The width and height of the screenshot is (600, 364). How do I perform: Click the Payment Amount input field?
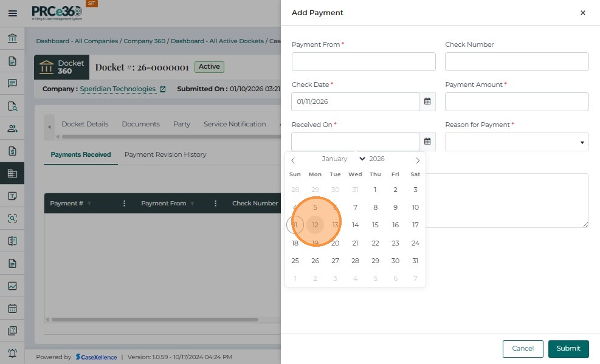point(517,101)
